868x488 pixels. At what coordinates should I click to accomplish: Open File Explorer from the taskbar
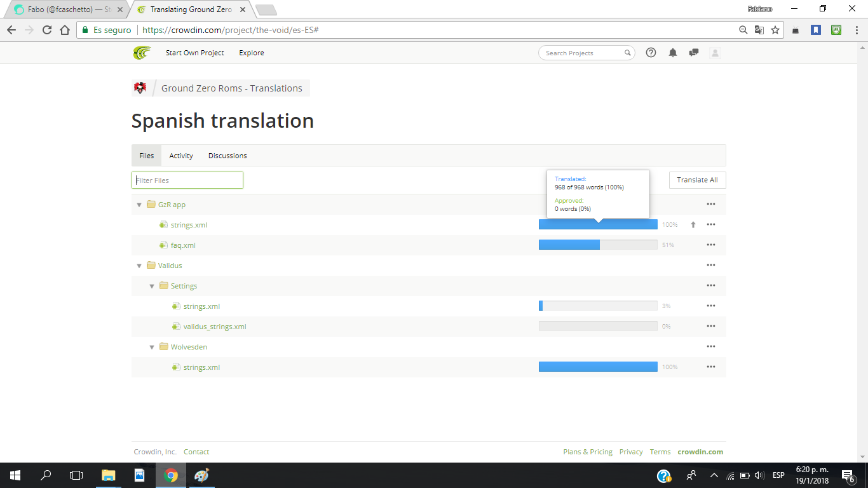(109, 475)
